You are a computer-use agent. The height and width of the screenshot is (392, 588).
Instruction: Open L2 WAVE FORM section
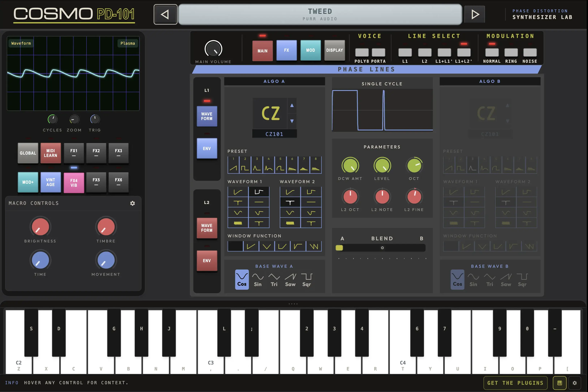(x=207, y=228)
